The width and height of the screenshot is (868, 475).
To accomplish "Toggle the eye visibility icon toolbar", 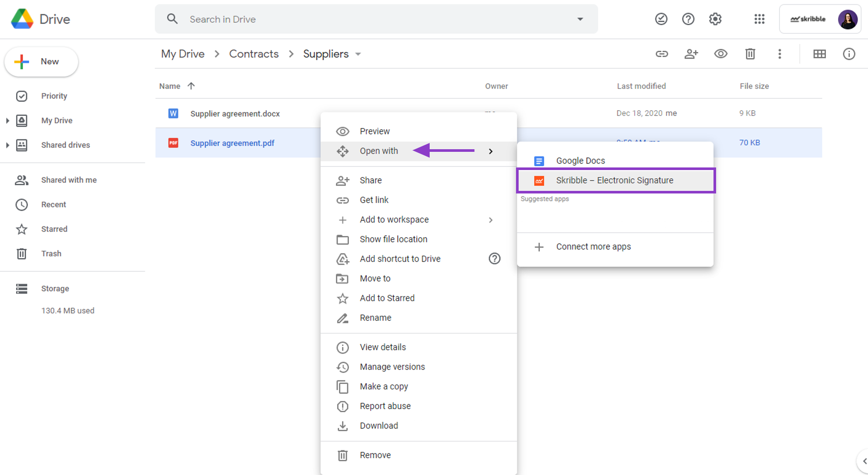I will pos(720,54).
